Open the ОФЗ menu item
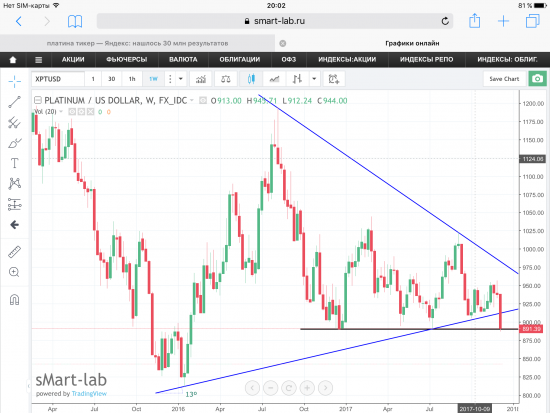The image size is (550, 413). click(289, 60)
